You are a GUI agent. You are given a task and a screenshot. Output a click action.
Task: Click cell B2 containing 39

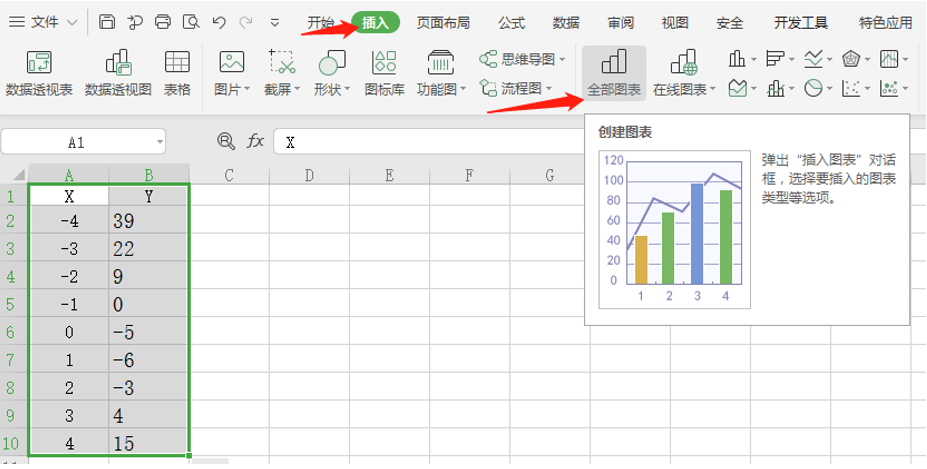149,221
